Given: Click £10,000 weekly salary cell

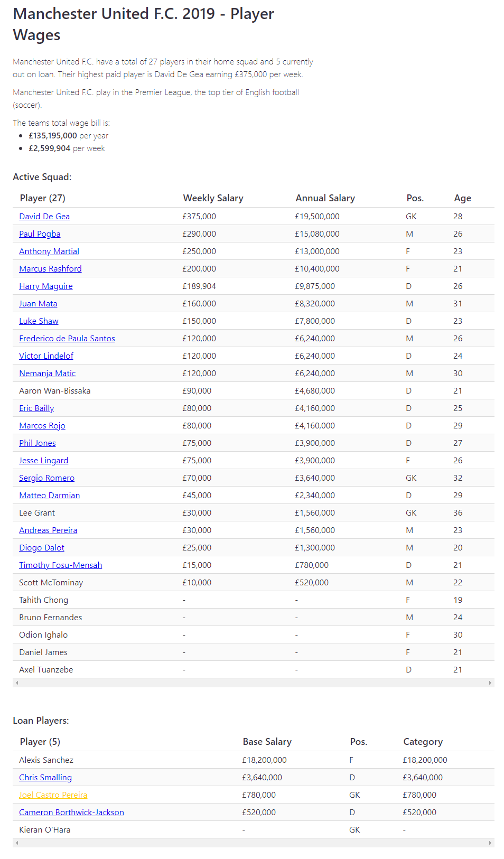Looking at the screenshot, I should 197,582.
